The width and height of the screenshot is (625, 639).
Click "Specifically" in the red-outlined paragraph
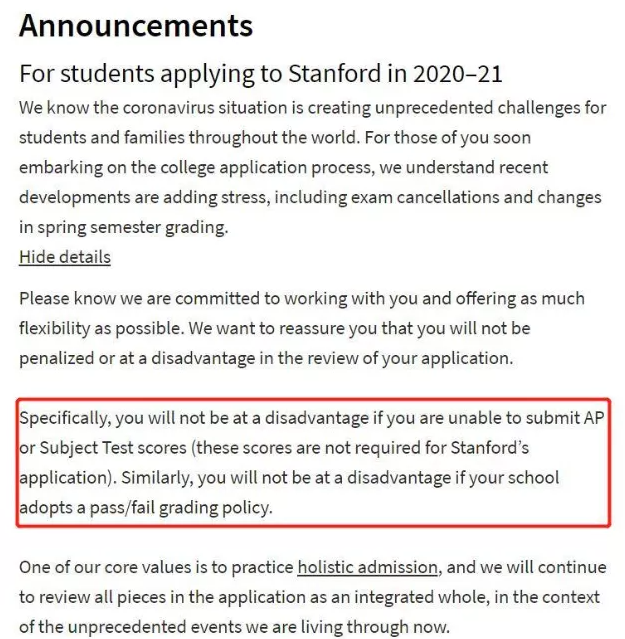(64, 418)
